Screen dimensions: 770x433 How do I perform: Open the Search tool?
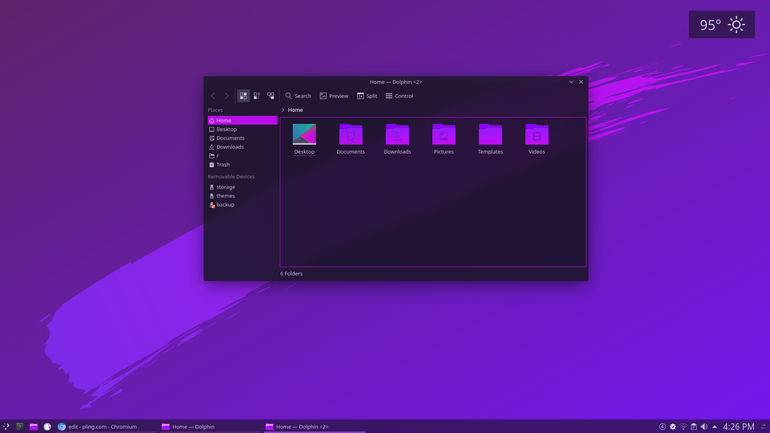pyautogui.click(x=298, y=96)
